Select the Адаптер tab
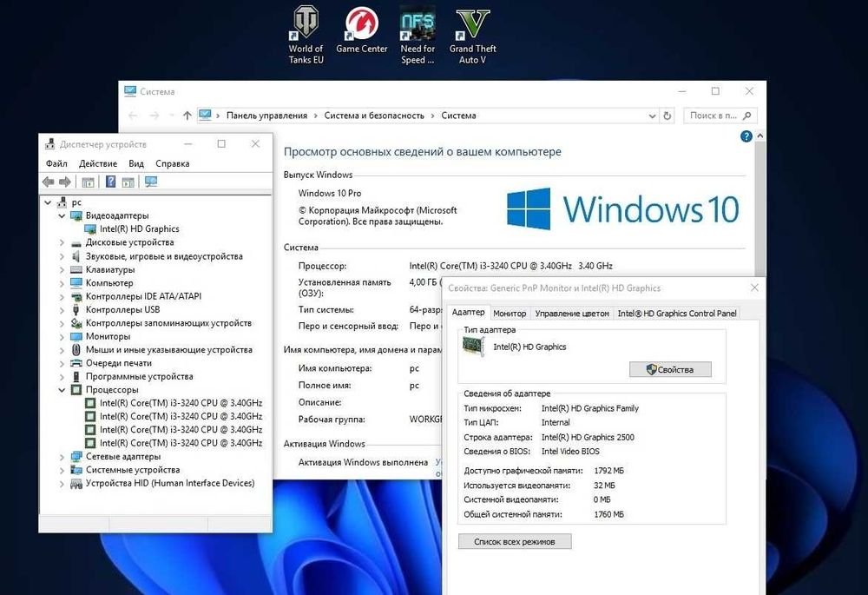This screenshot has height=595, width=868. pyautogui.click(x=468, y=312)
